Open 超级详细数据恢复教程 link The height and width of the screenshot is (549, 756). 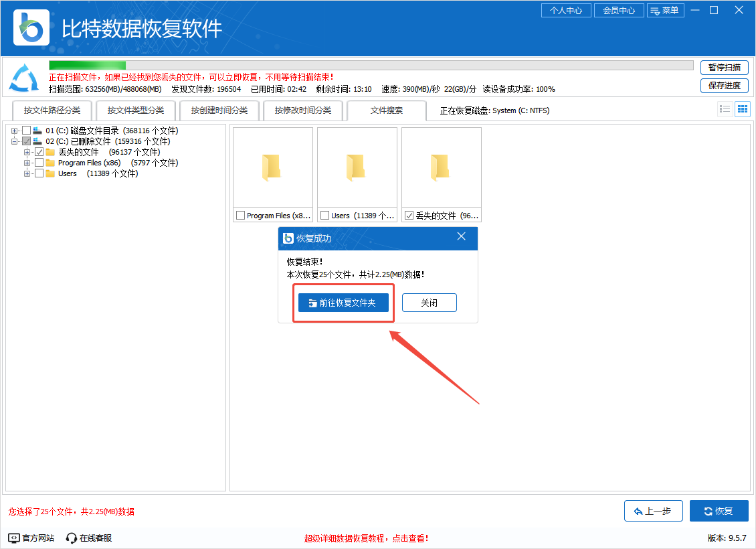point(366,538)
